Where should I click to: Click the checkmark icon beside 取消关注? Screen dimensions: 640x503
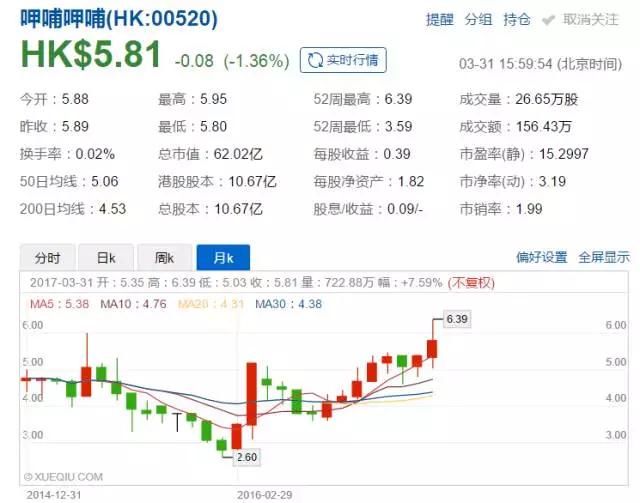[549, 20]
